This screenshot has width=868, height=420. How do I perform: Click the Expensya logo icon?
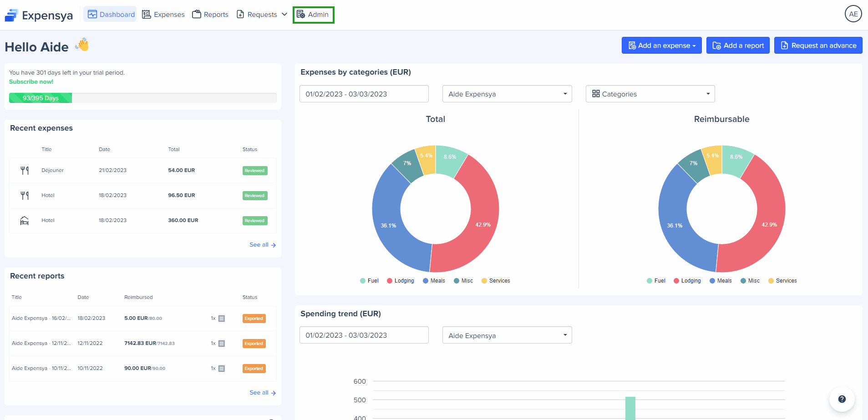[x=11, y=15]
